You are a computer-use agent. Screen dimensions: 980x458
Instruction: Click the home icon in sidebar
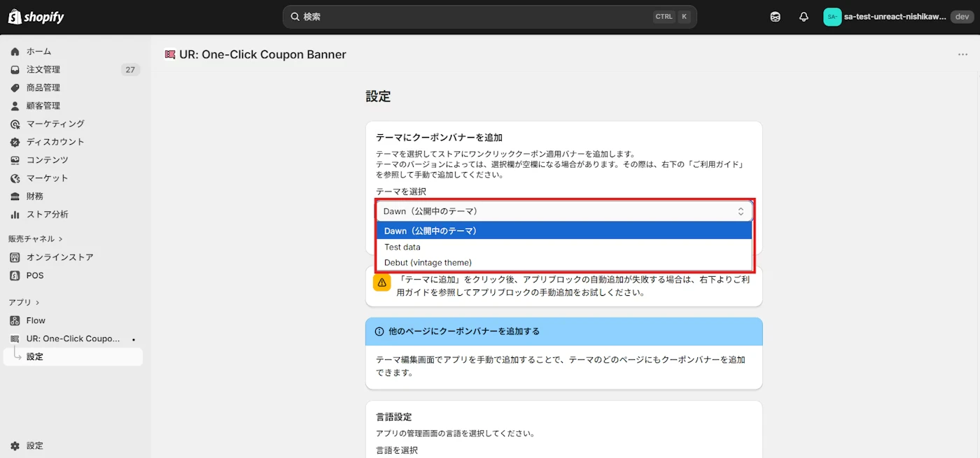point(15,52)
